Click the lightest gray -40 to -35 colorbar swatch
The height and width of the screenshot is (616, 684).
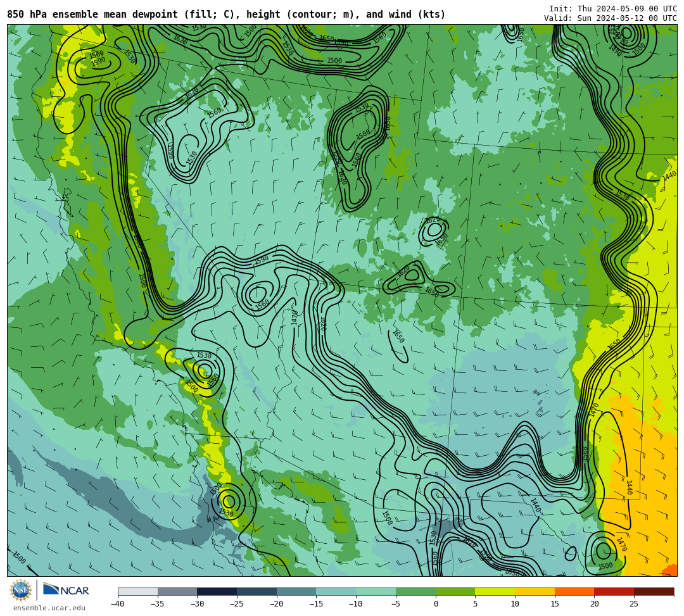138,591
